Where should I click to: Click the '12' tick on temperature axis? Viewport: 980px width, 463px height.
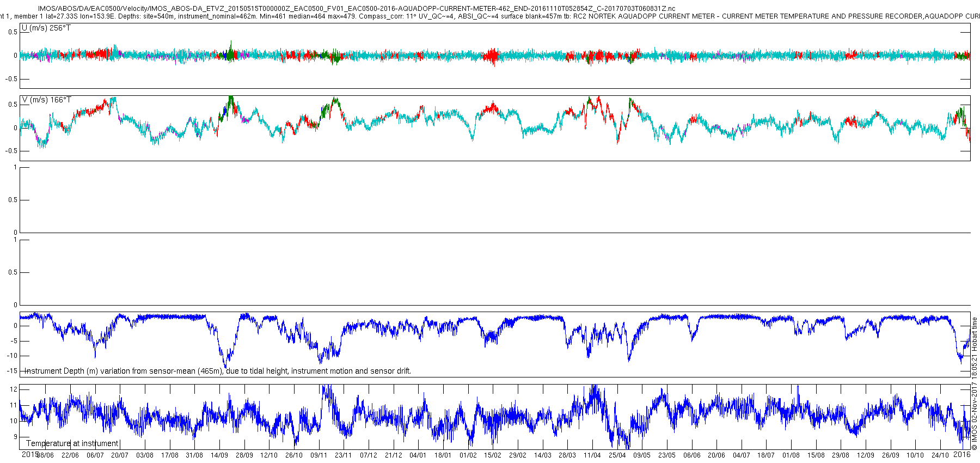[x=14, y=389]
